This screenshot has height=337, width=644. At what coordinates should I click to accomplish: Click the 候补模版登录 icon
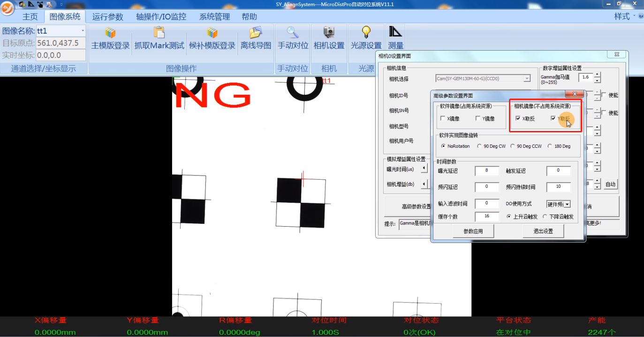coord(212,33)
